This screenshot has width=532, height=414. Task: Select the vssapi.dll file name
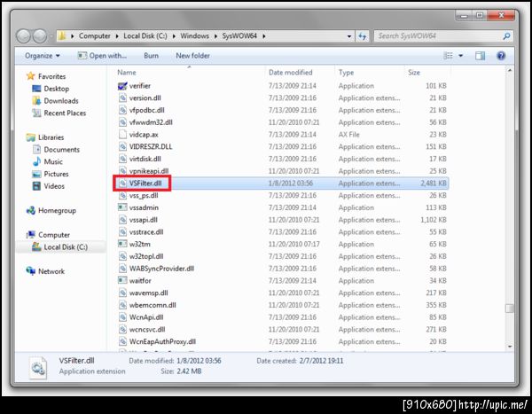pos(143,220)
